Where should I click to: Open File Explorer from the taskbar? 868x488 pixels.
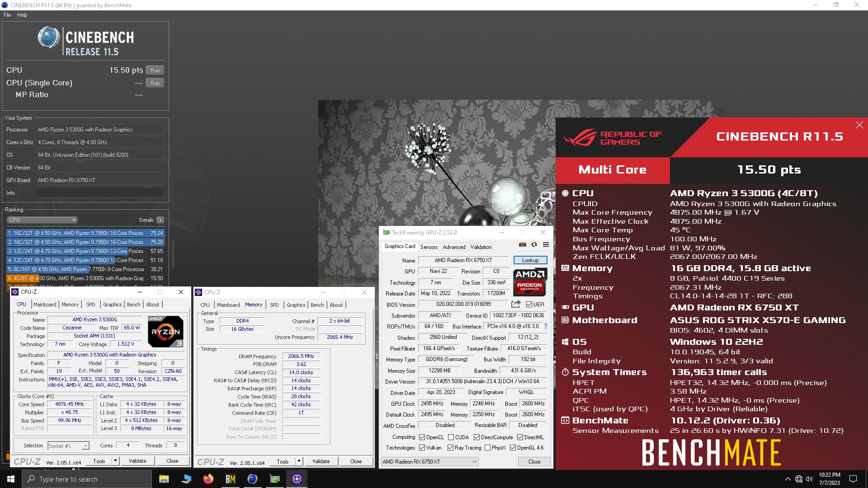(164, 479)
